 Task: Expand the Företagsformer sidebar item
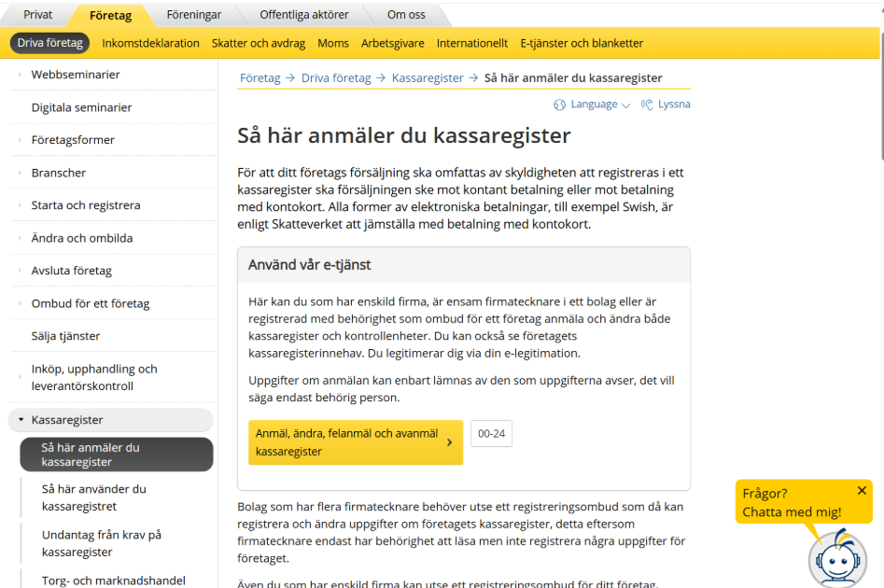pyautogui.click(x=21, y=140)
